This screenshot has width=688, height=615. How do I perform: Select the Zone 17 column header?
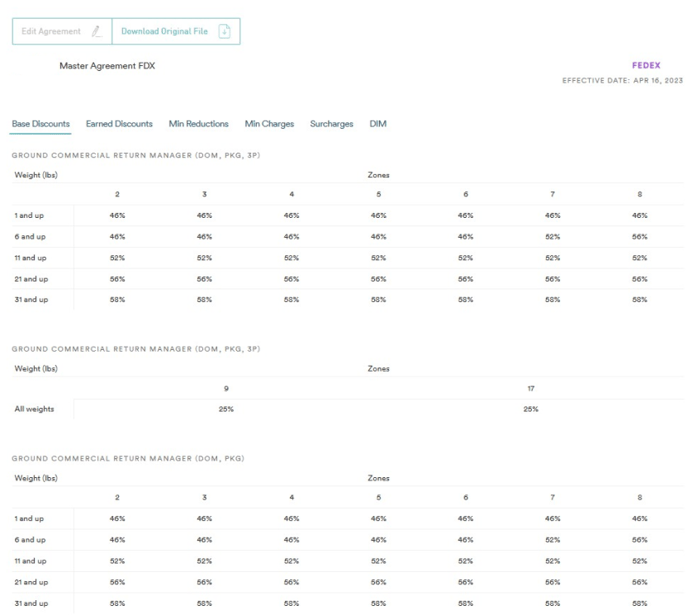coord(530,388)
